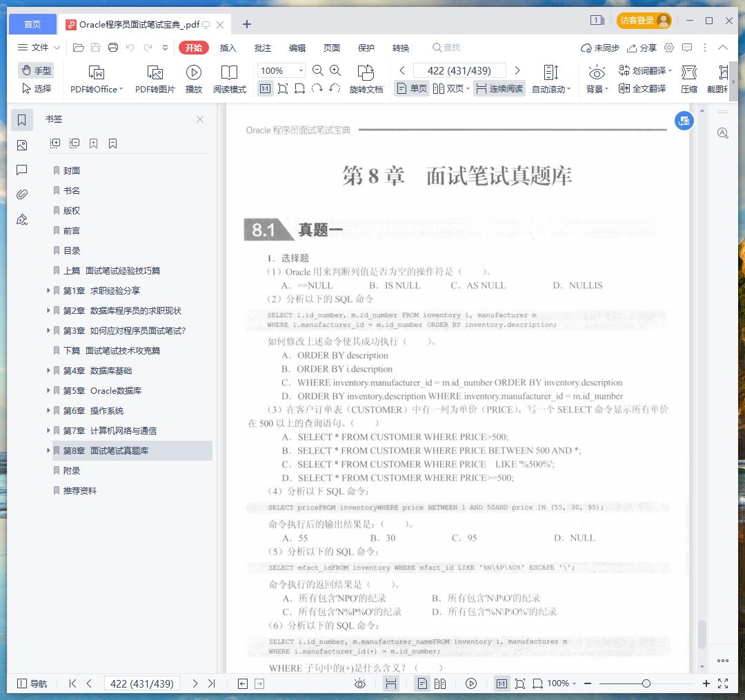Click the zoom in magnifier in toolbar
Viewport: 745px width, 700px height.
pos(335,71)
